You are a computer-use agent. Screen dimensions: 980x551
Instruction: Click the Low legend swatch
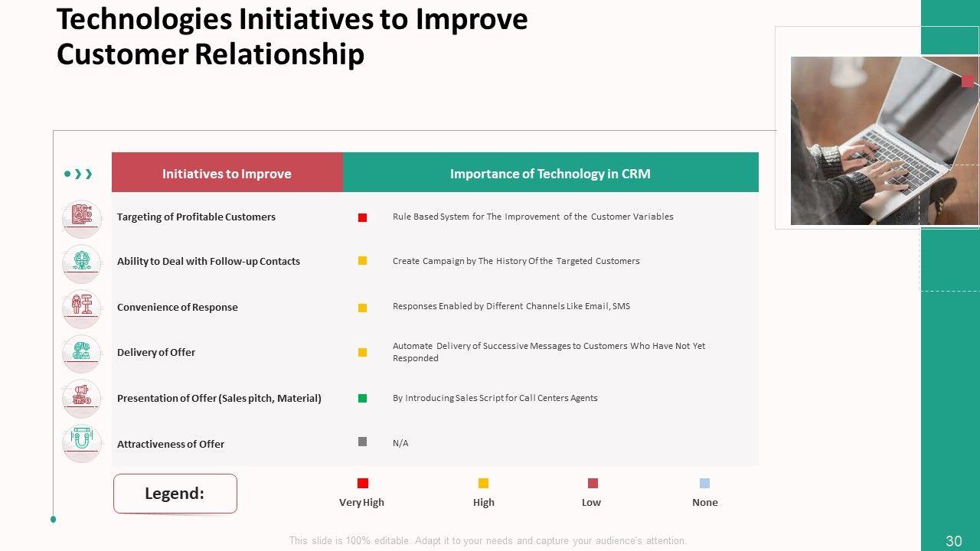pos(593,483)
